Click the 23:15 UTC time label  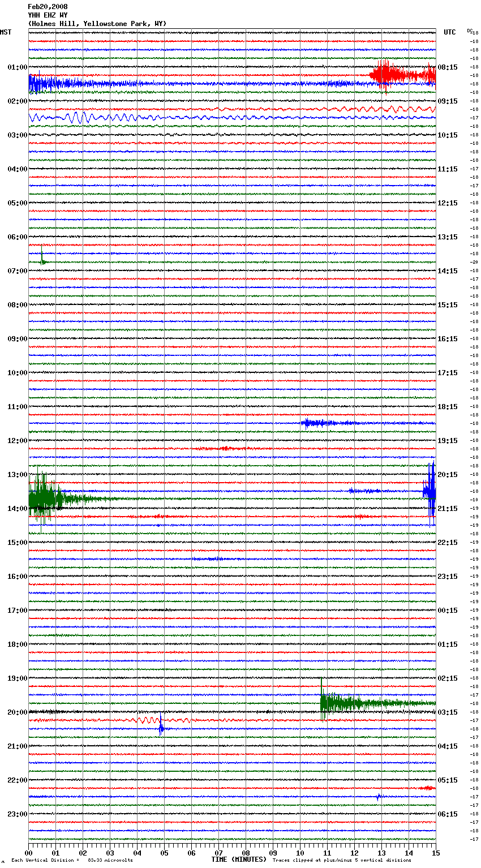coord(448,577)
